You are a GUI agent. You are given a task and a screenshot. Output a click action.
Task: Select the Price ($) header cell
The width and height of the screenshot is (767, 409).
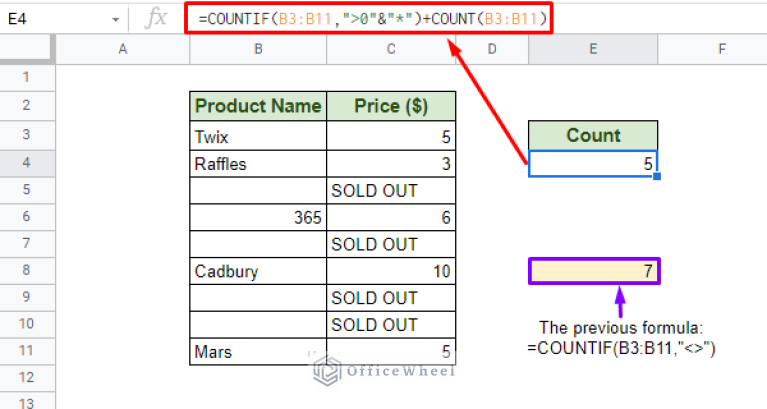pos(391,106)
